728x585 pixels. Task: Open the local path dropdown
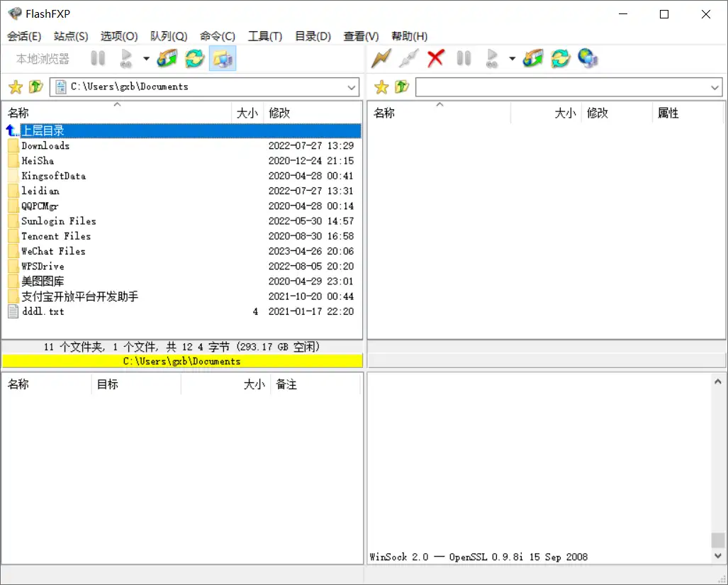pyautogui.click(x=352, y=87)
